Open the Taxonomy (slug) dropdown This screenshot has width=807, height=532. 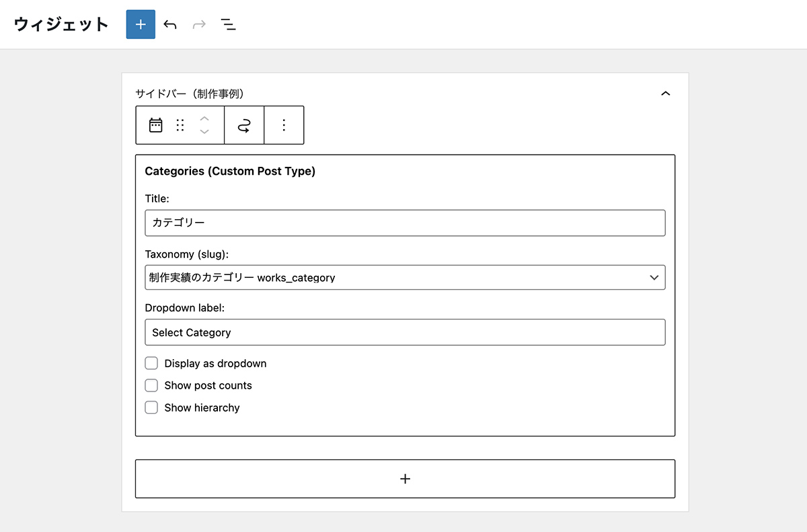(405, 277)
